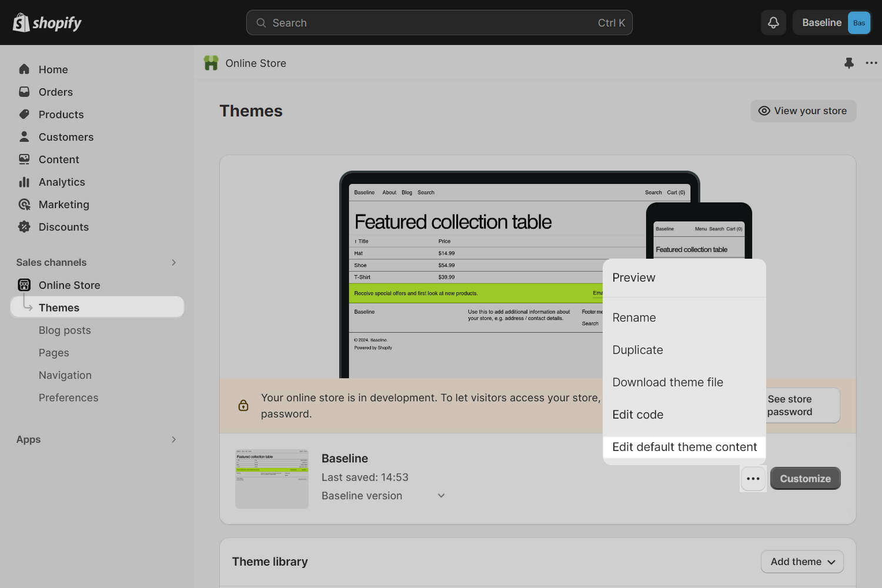
Task: Choose Edit code from the menu
Action: [x=638, y=415]
